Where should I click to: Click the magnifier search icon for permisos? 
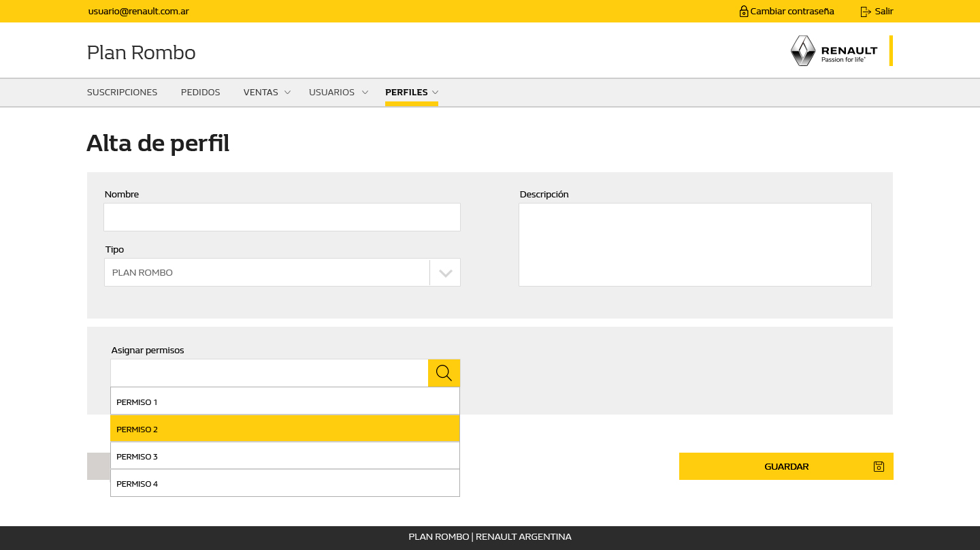pos(444,373)
